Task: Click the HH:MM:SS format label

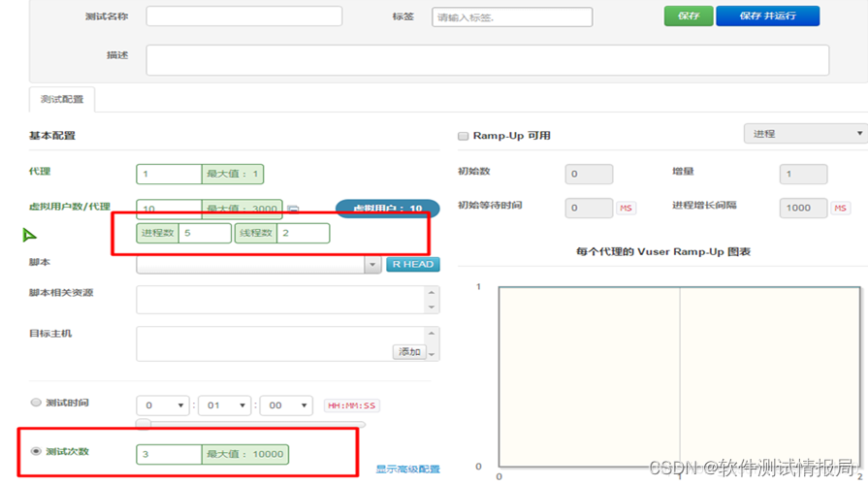Action: click(x=351, y=405)
